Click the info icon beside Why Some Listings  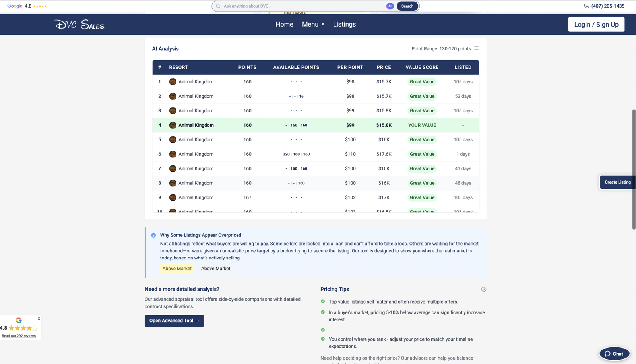coord(153,235)
